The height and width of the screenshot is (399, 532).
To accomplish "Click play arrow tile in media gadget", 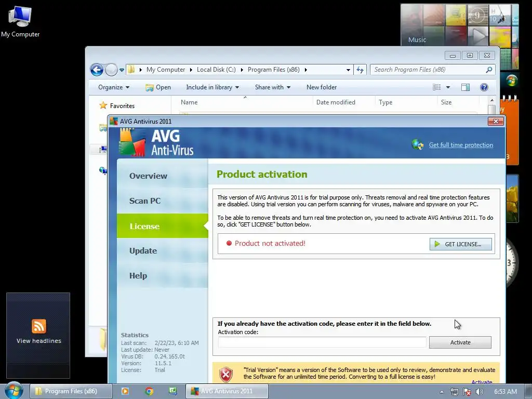I will (x=478, y=35).
